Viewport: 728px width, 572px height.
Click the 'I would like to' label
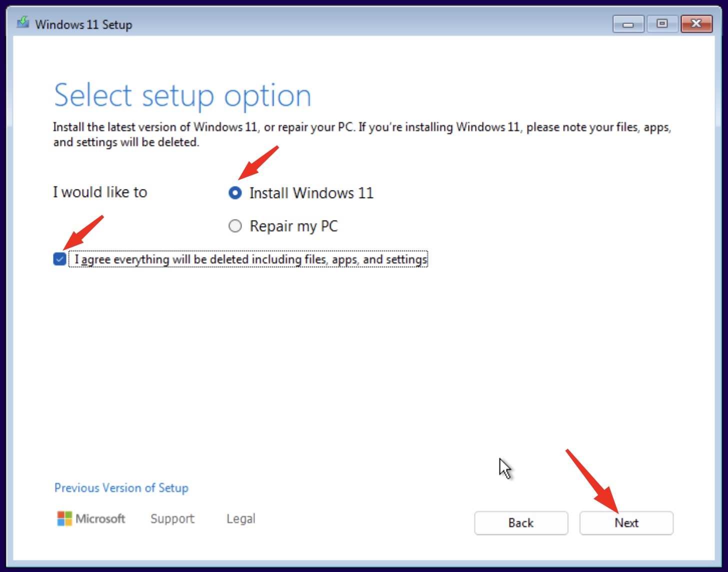click(x=100, y=192)
